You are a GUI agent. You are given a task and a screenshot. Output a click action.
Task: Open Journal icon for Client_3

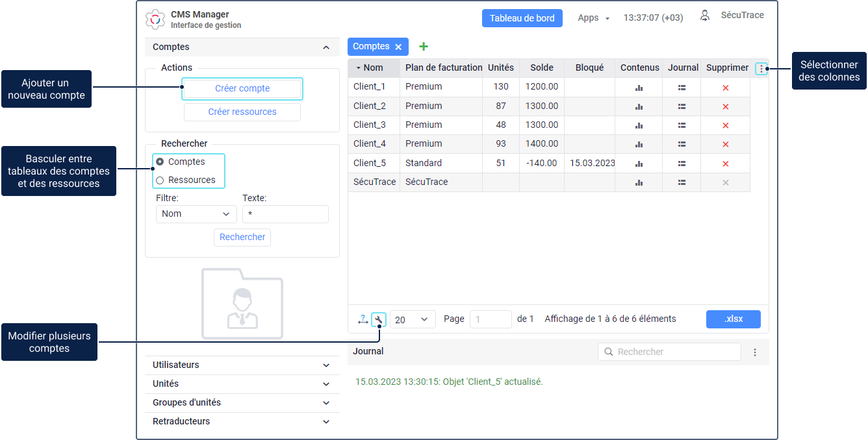tap(682, 125)
